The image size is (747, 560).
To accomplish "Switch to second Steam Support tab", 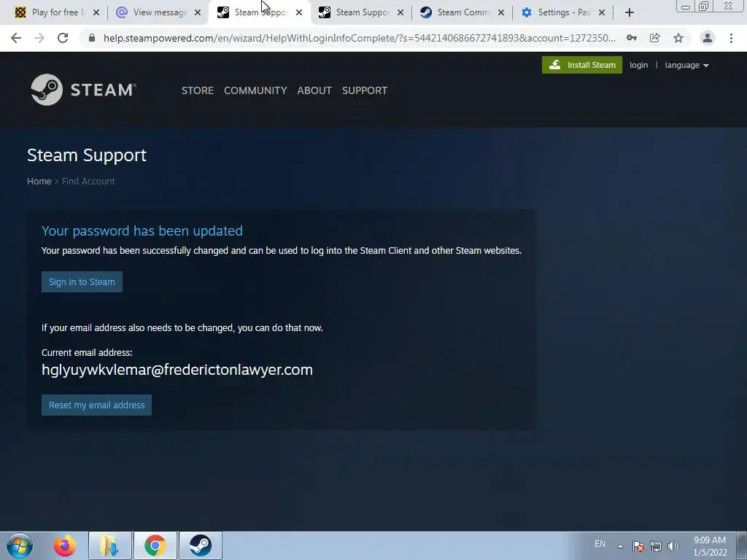I will pyautogui.click(x=362, y=13).
